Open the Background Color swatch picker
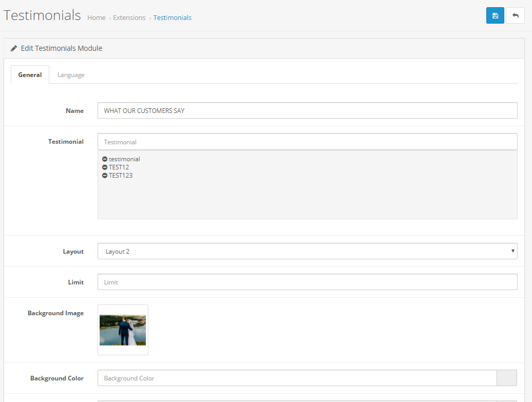Screen dimensions: 532x402 pos(507,378)
